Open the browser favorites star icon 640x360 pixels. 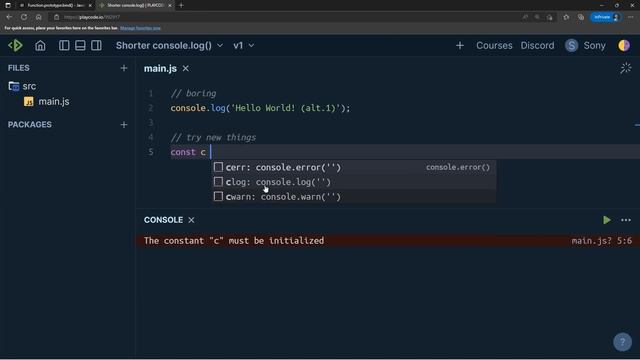tap(566, 17)
